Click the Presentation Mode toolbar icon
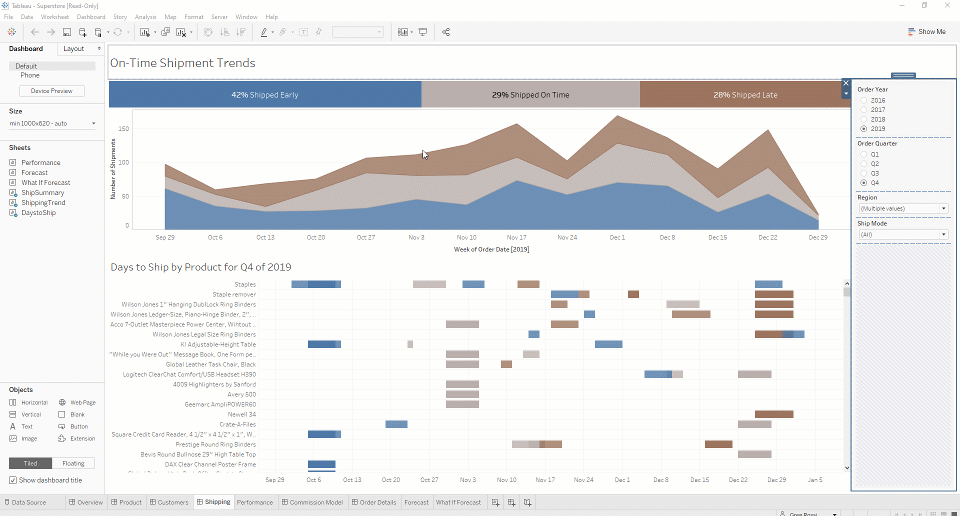 [x=423, y=32]
